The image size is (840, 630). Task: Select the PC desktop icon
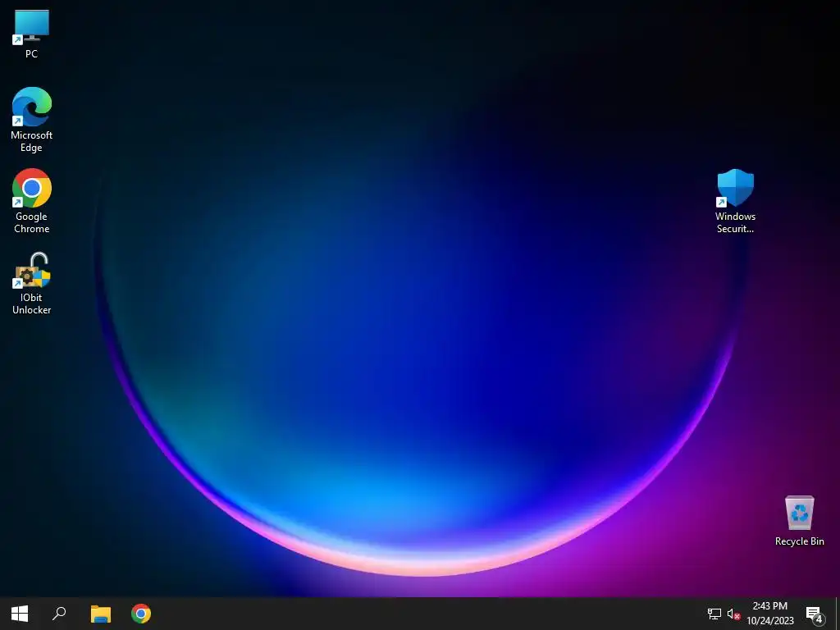point(32,33)
